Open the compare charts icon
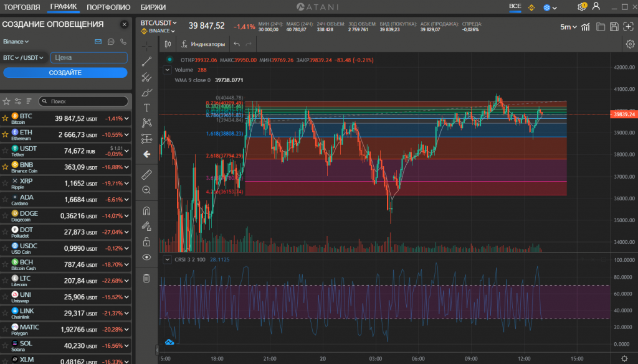The height and width of the screenshot is (364, 638). tap(586, 27)
